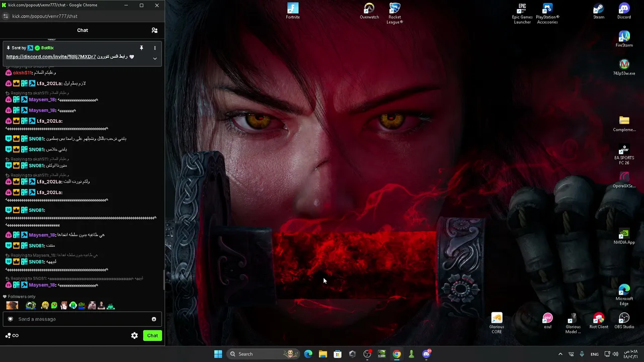644x362 pixels.
Task: Select the NVIDIA App desktop icon
Action: [624, 236]
